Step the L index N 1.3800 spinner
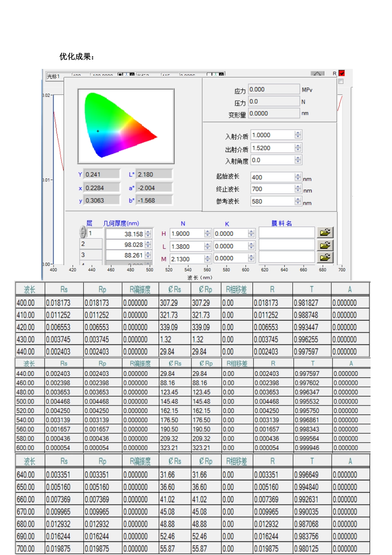392x555 pixels. [208, 246]
